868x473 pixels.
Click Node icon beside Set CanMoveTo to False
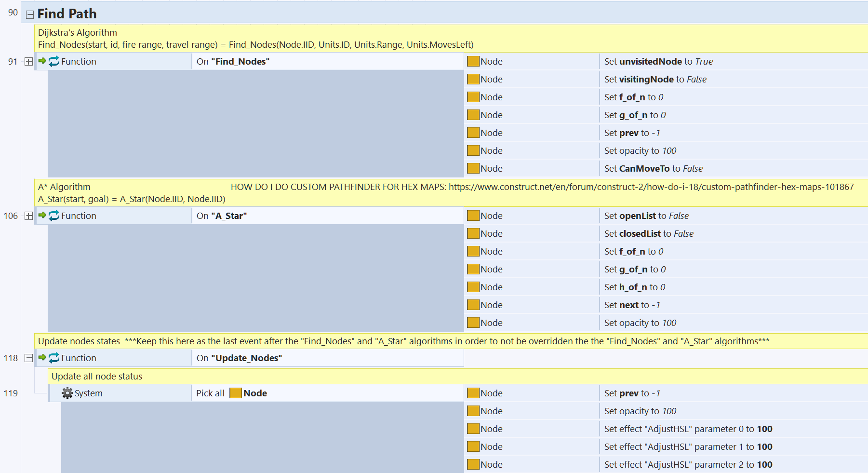tap(473, 169)
